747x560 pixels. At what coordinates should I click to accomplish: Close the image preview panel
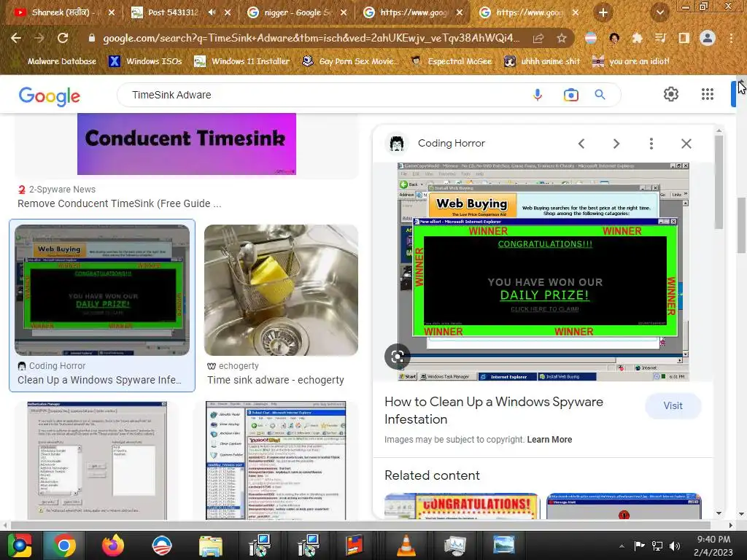(686, 144)
